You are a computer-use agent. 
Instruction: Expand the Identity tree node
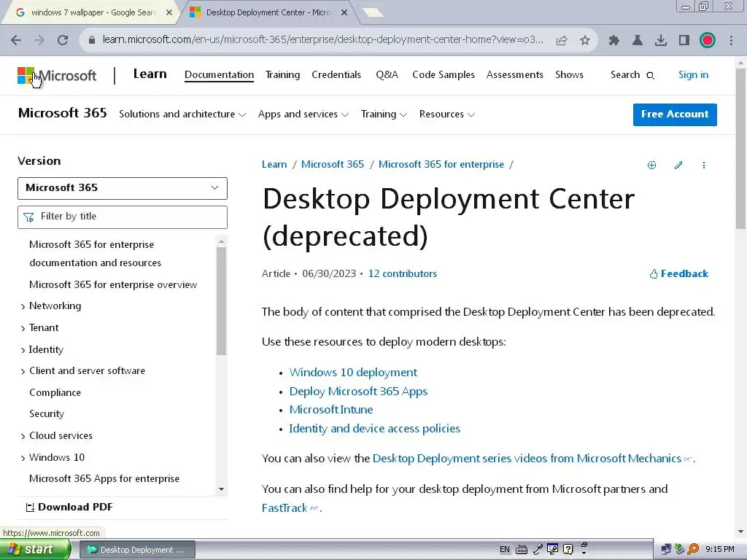pyautogui.click(x=23, y=351)
